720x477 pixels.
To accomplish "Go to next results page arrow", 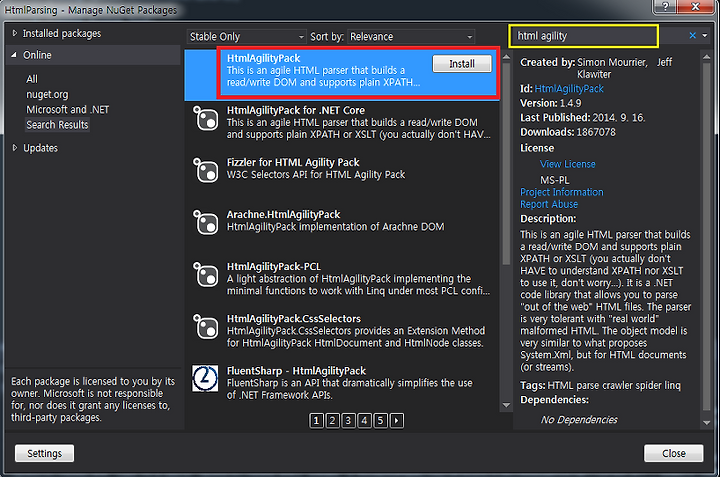I will click(x=397, y=420).
